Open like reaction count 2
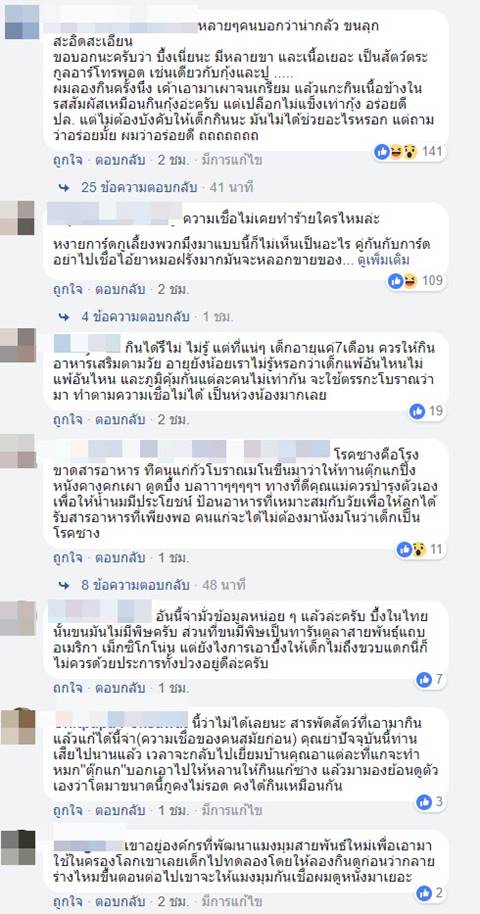This screenshot has height=914, width=480. point(431,892)
